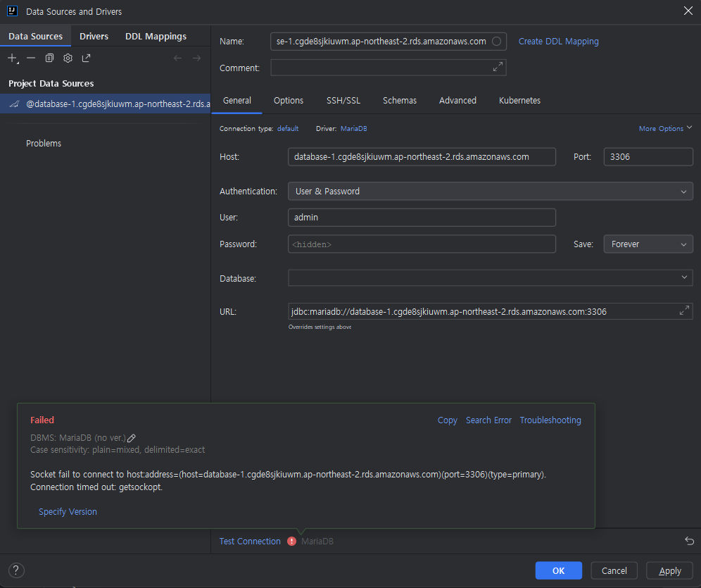The image size is (701, 588).
Task: Navigate back with left arrow icon
Action: click(x=177, y=58)
